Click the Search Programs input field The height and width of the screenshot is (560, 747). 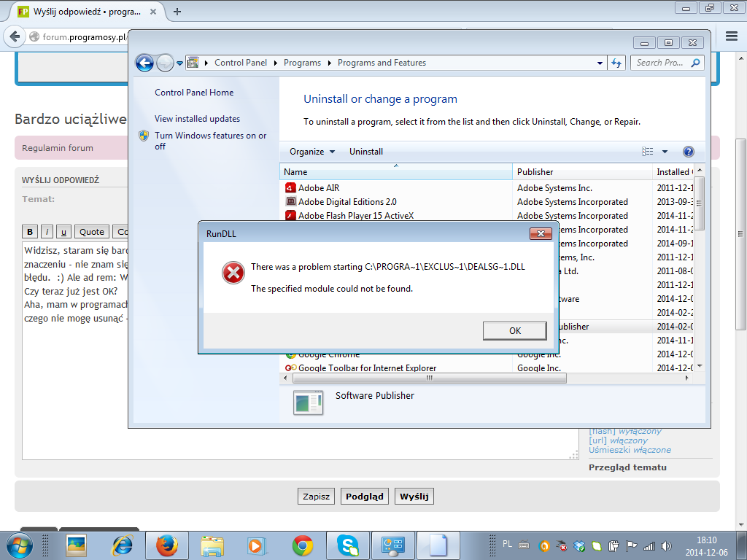click(661, 63)
